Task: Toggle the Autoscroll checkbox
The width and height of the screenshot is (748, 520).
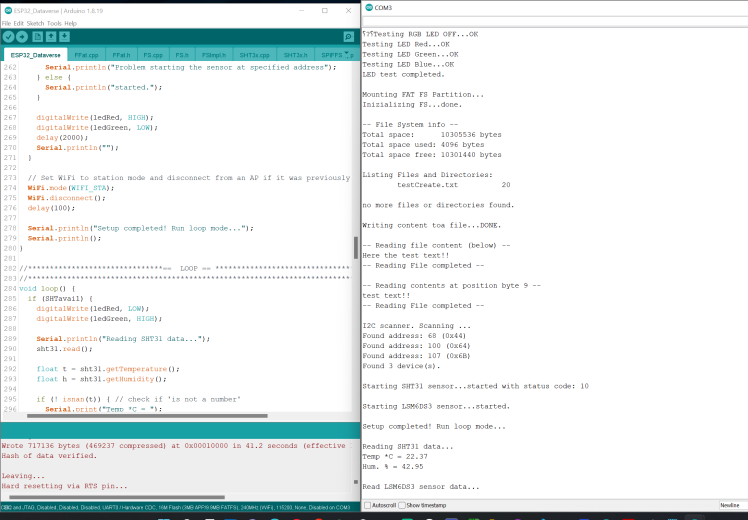Action: click(x=367, y=505)
